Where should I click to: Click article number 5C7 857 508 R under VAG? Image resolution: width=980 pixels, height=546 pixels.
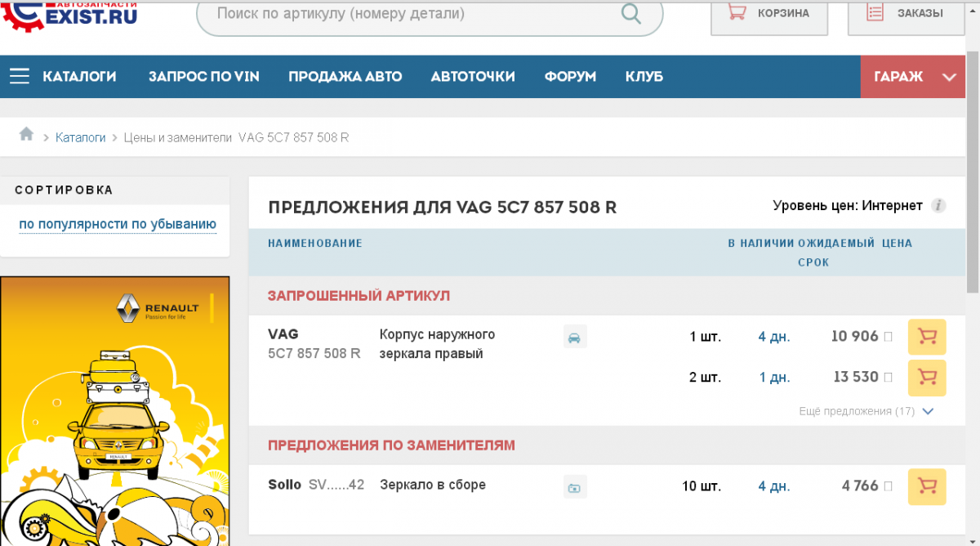coord(314,354)
